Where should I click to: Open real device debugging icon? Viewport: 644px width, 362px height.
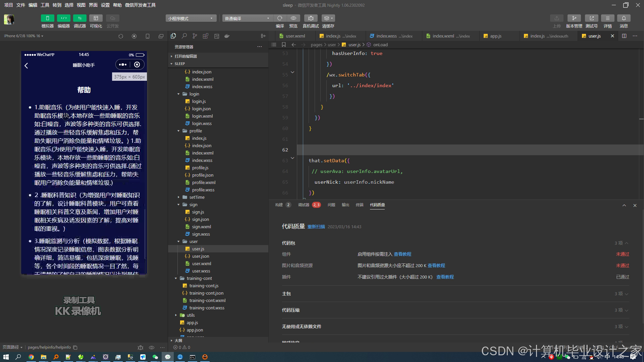click(311, 18)
